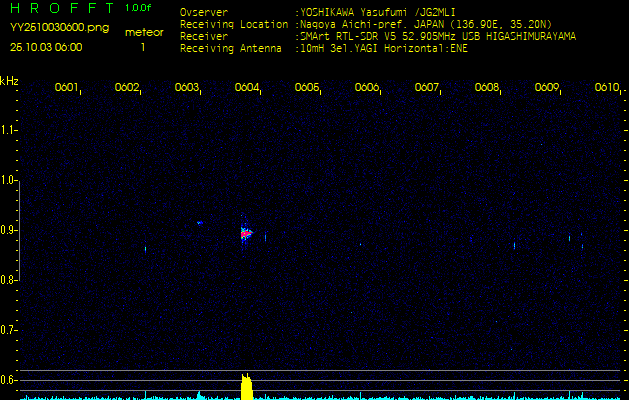Screen dimensions: 629x400
Task: Click the yellow signal peak in bottom strip
Action: [246, 386]
